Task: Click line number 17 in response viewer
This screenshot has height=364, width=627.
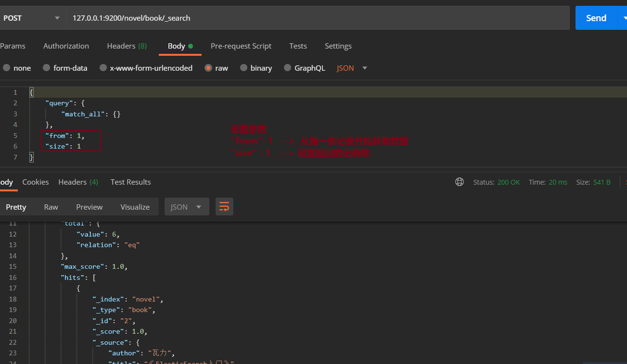Action: click(x=13, y=288)
